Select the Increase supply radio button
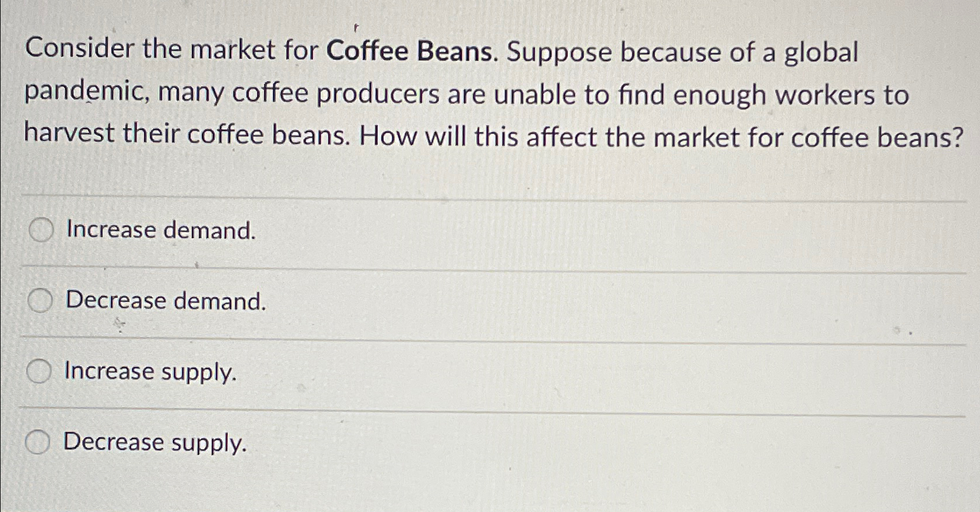This screenshot has width=980, height=512. tap(40, 370)
